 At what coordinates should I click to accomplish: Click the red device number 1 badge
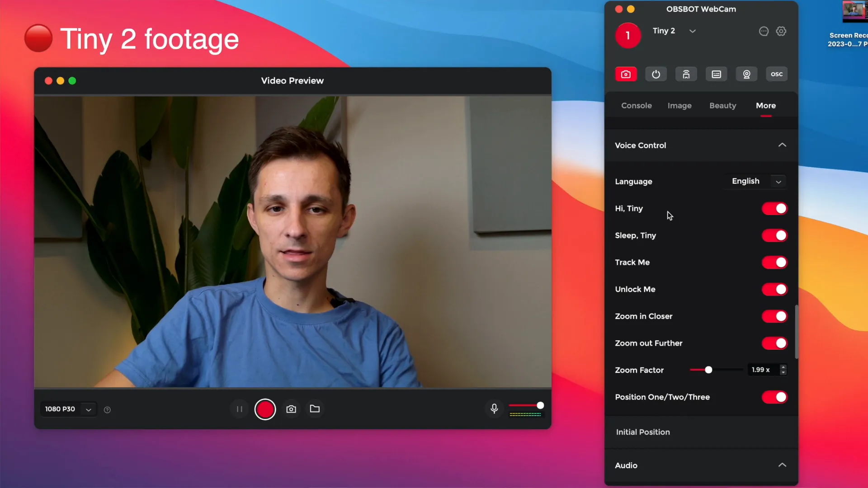[x=628, y=35]
